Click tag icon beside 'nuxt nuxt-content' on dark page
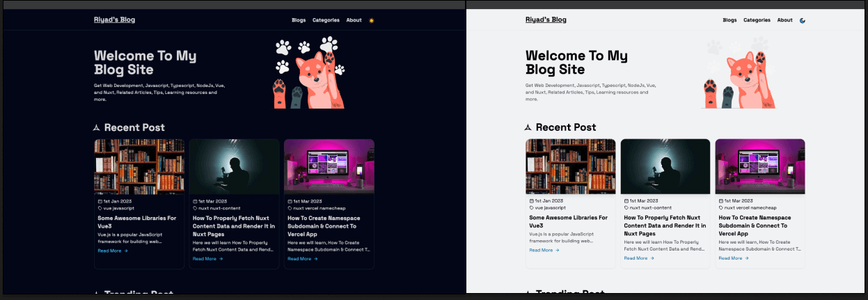Viewport: 868px width, 300px height. [x=195, y=207]
